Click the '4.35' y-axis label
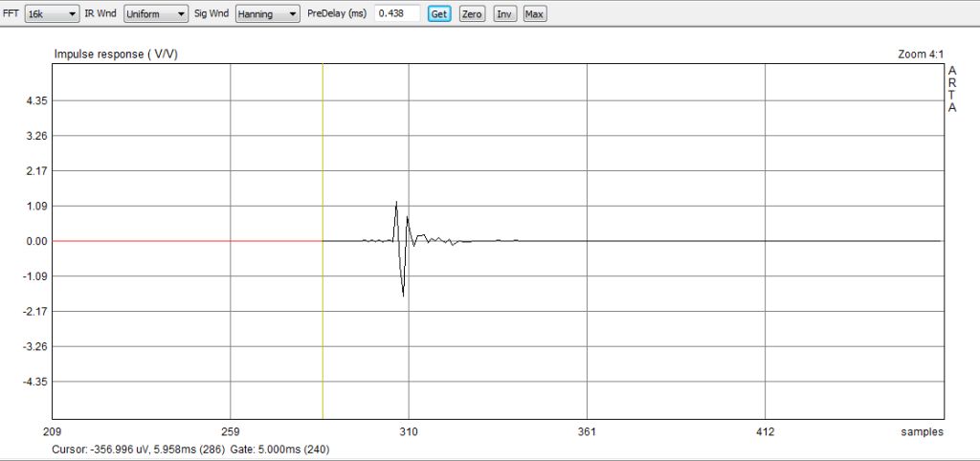Screen dimensions: 980x461 point(37,100)
